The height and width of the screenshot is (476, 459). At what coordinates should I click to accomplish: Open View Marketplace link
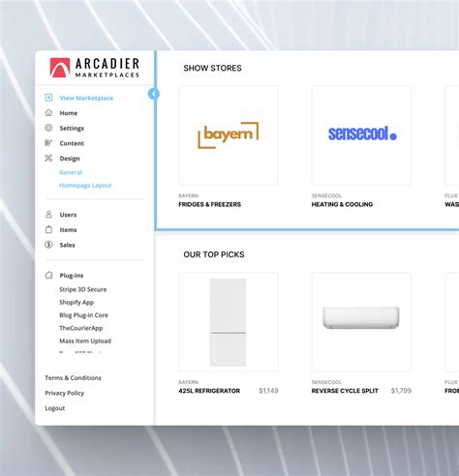point(86,98)
